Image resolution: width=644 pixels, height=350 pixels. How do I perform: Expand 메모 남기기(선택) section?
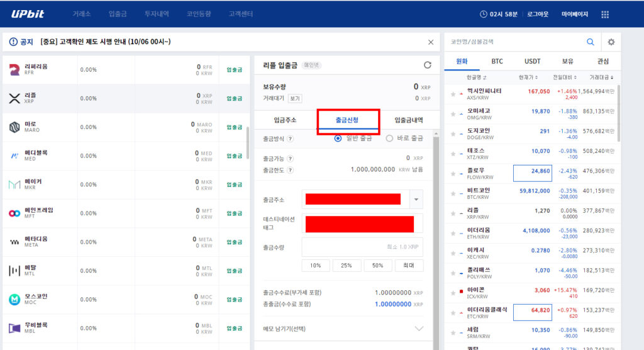pos(418,329)
